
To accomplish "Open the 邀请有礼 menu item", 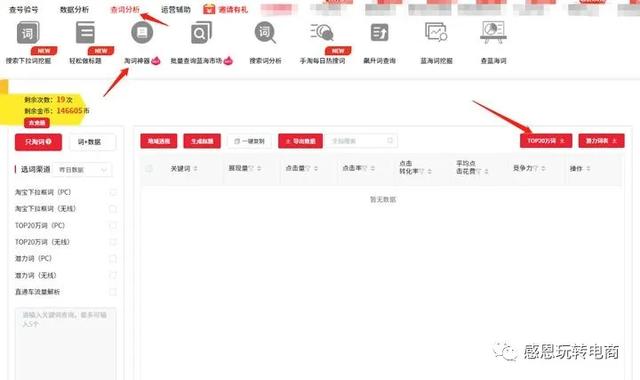I will (233, 9).
